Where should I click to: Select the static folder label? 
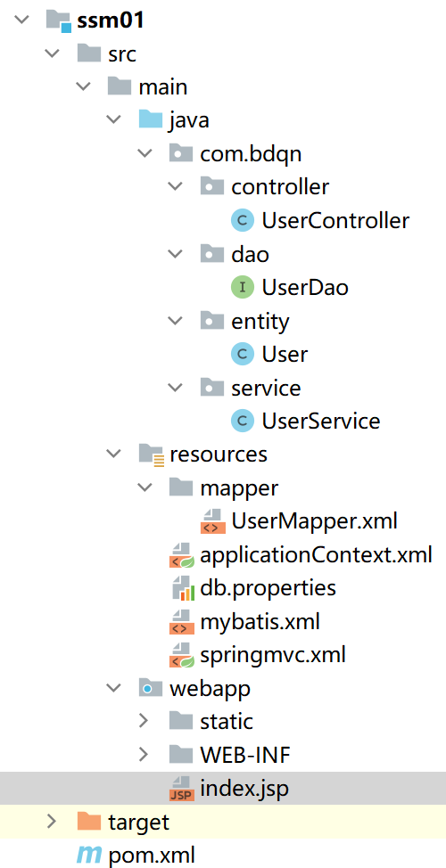click(x=227, y=721)
